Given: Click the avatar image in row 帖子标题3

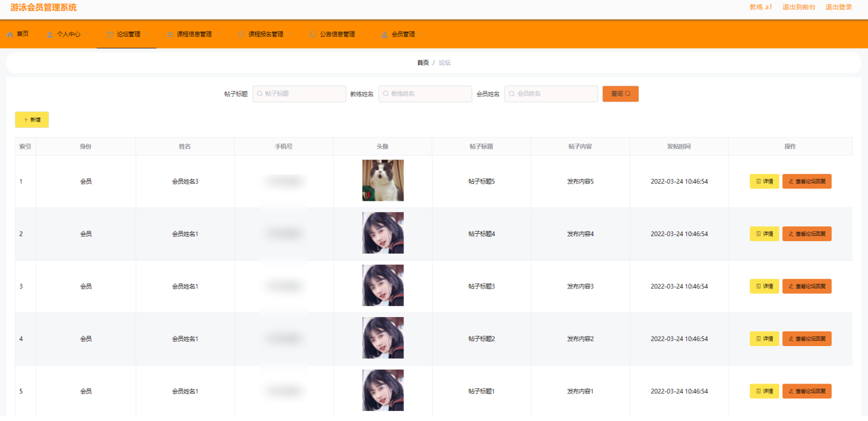Looking at the screenshot, I should (383, 286).
